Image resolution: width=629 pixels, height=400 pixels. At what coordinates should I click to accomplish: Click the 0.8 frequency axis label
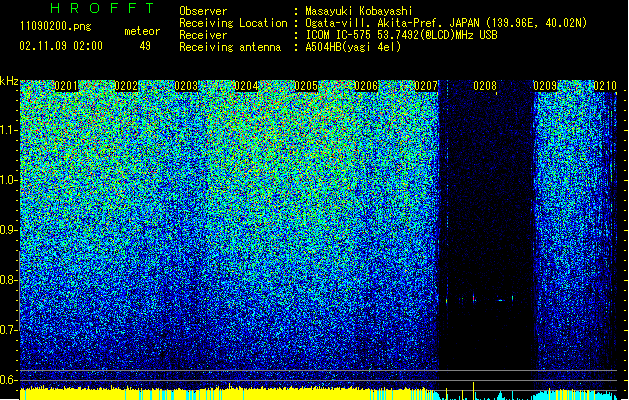(x=9, y=280)
